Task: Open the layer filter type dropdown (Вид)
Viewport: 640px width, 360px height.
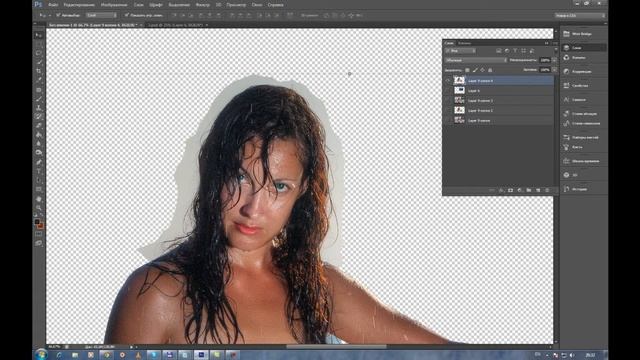Action: [x=461, y=51]
